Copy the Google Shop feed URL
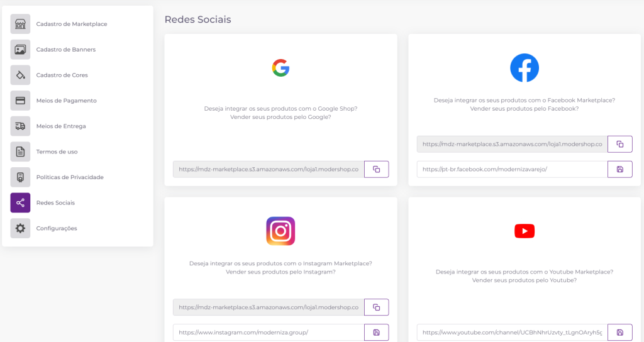Viewport: 644px width, 342px height. pos(376,169)
